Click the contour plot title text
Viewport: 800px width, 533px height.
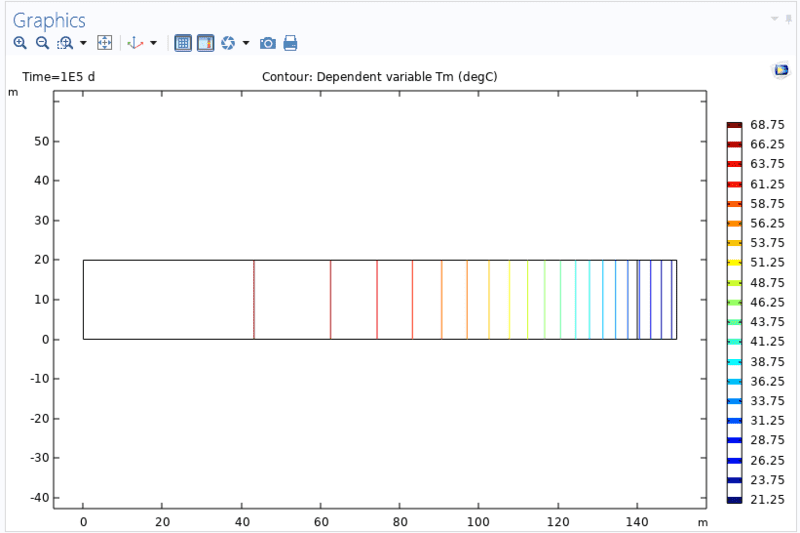click(x=380, y=77)
